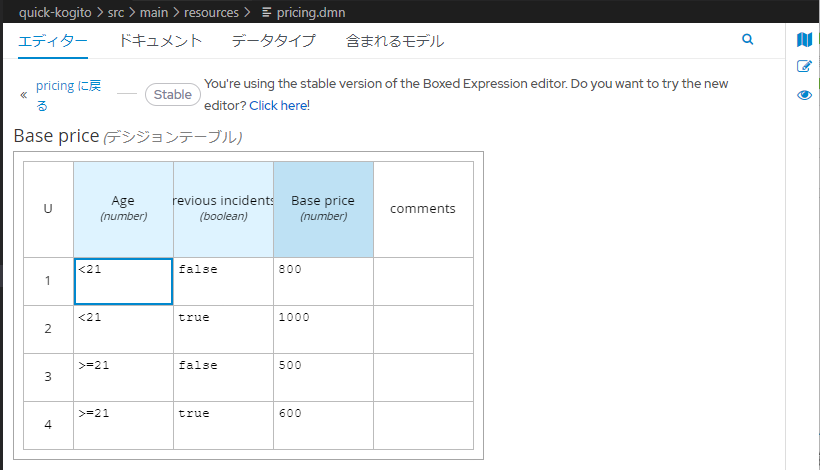Click the pricing.dmn file icon in breadcrumb
The width and height of the screenshot is (820, 470).
[266, 12]
